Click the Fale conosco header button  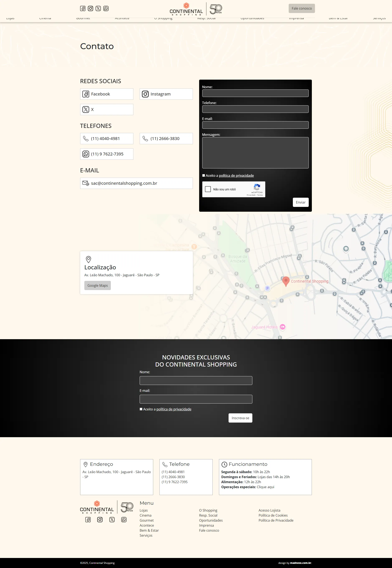pos(302,8)
